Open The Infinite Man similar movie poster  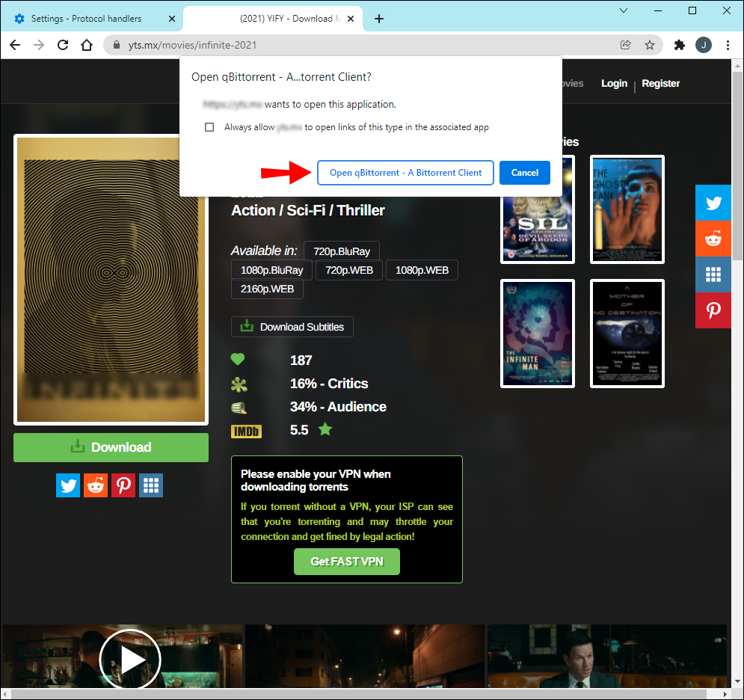538,333
